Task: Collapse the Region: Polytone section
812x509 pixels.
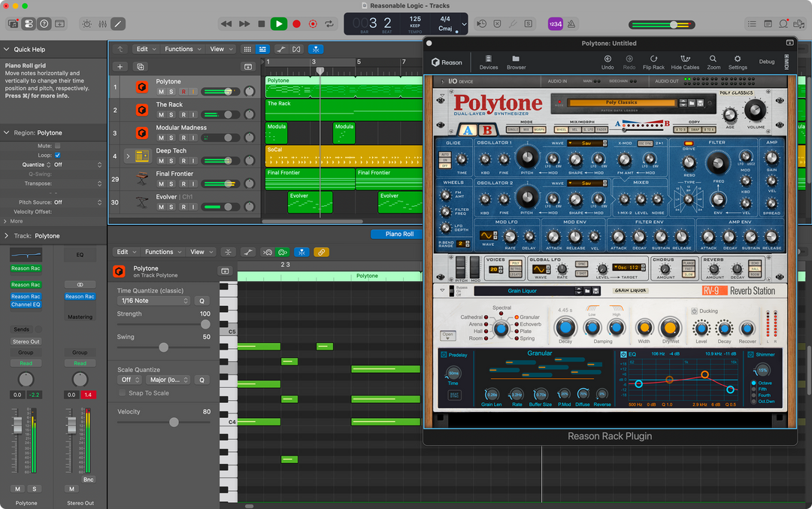Action: pos(6,132)
